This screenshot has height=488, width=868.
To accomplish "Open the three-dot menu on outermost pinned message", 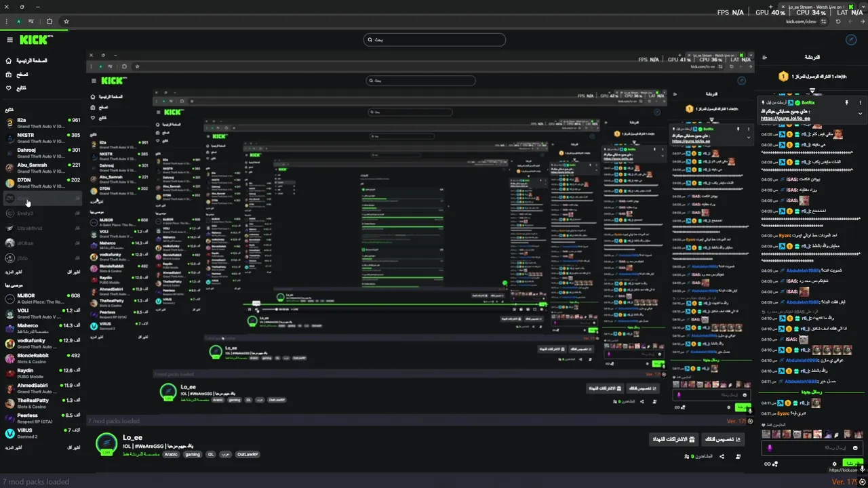I will pos(860,103).
